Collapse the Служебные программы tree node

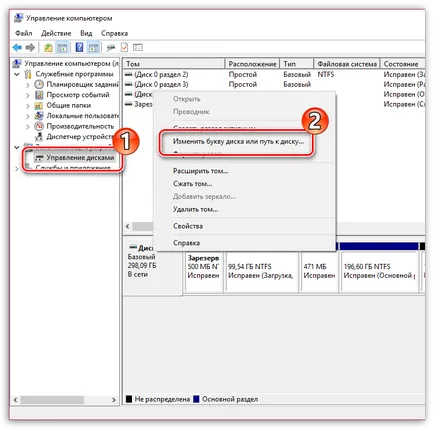(x=17, y=74)
